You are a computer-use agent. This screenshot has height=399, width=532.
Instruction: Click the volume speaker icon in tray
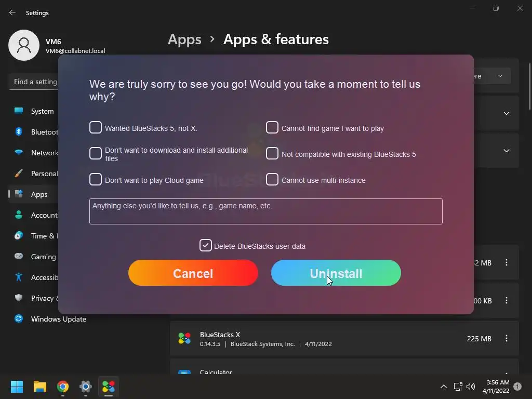pos(471,387)
